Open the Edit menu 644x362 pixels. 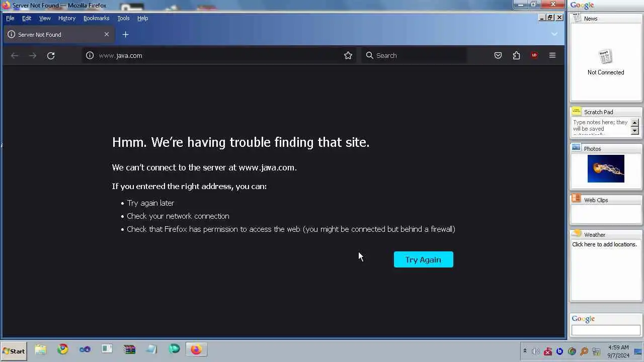(x=27, y=18)
